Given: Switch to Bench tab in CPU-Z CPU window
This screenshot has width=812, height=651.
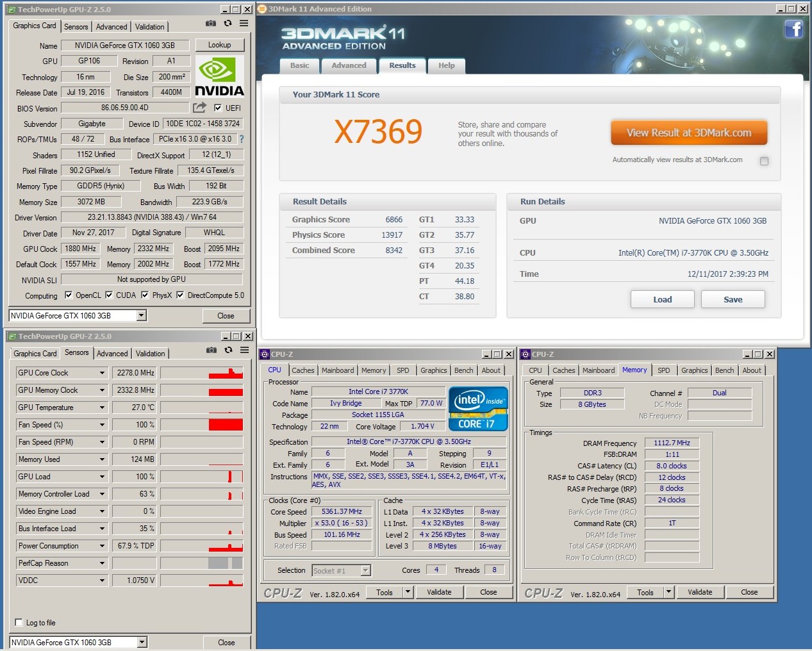Looking at the screenshot, I should point(464,370).
